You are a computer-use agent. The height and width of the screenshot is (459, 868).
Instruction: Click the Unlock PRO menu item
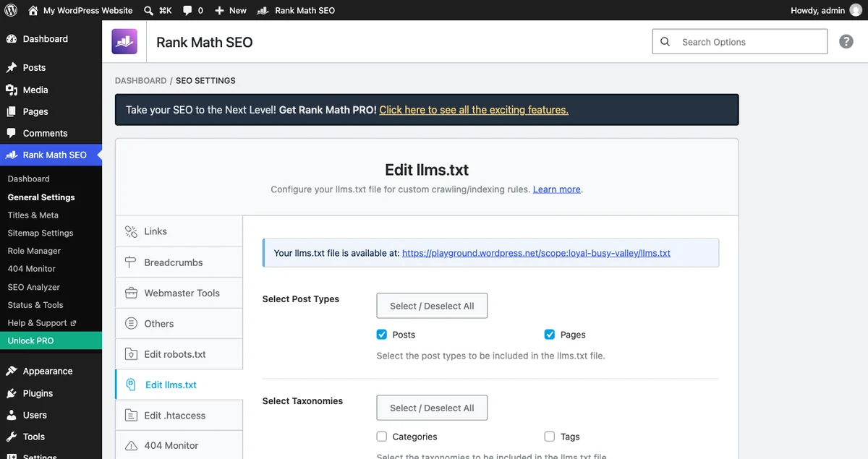coord(51,340)
